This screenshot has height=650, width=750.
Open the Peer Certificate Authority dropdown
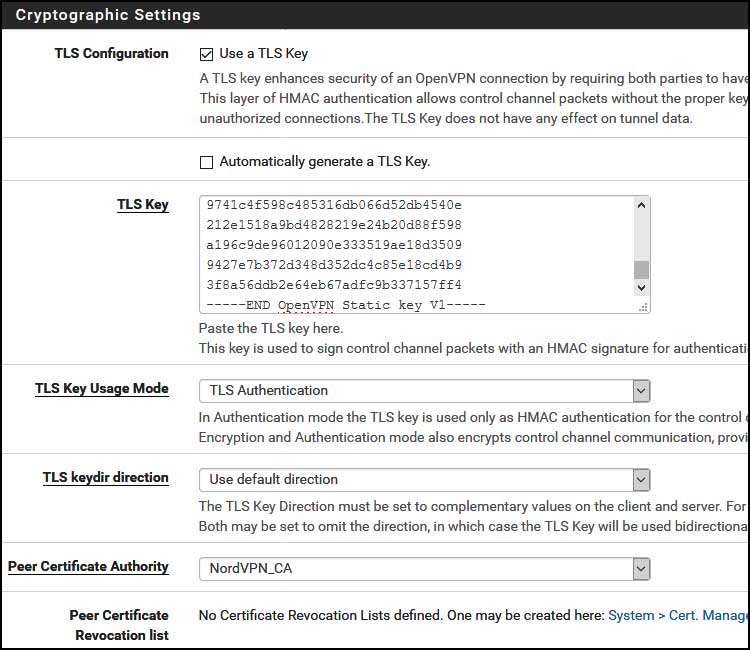click(424, 569)
